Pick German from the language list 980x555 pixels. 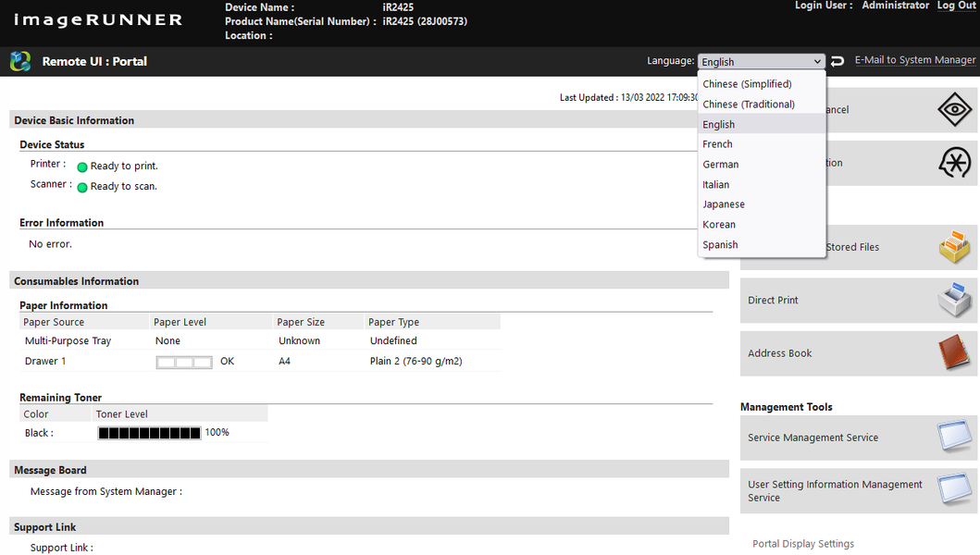(762, 165)
